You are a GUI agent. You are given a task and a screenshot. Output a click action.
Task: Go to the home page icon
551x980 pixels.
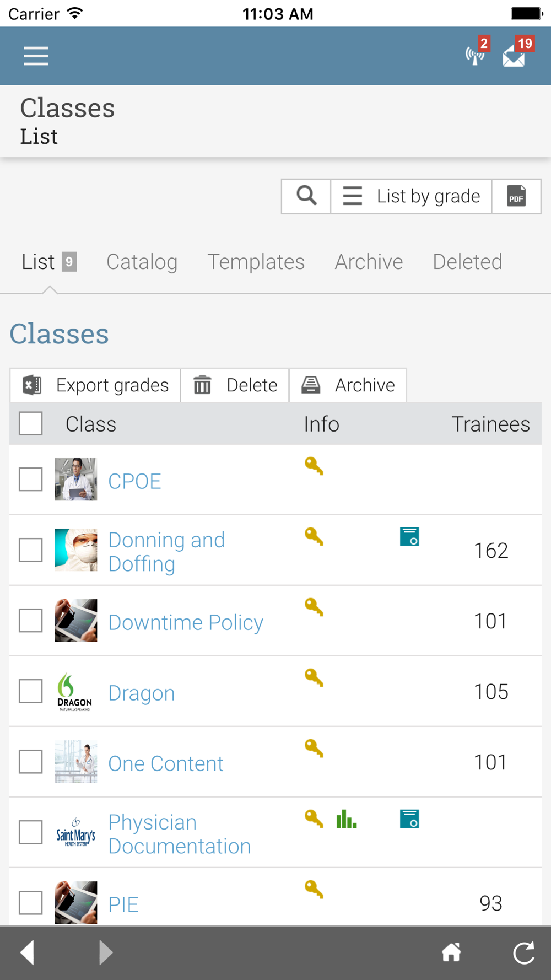[451, 952]
